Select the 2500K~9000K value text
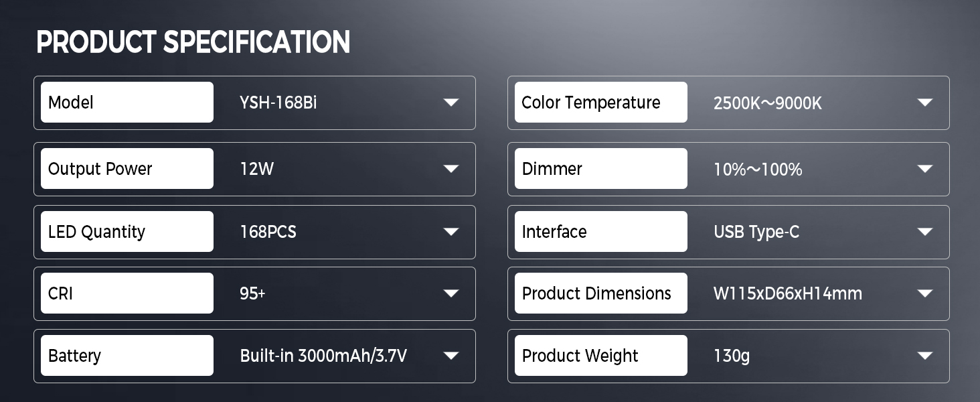 coord(767,103)
